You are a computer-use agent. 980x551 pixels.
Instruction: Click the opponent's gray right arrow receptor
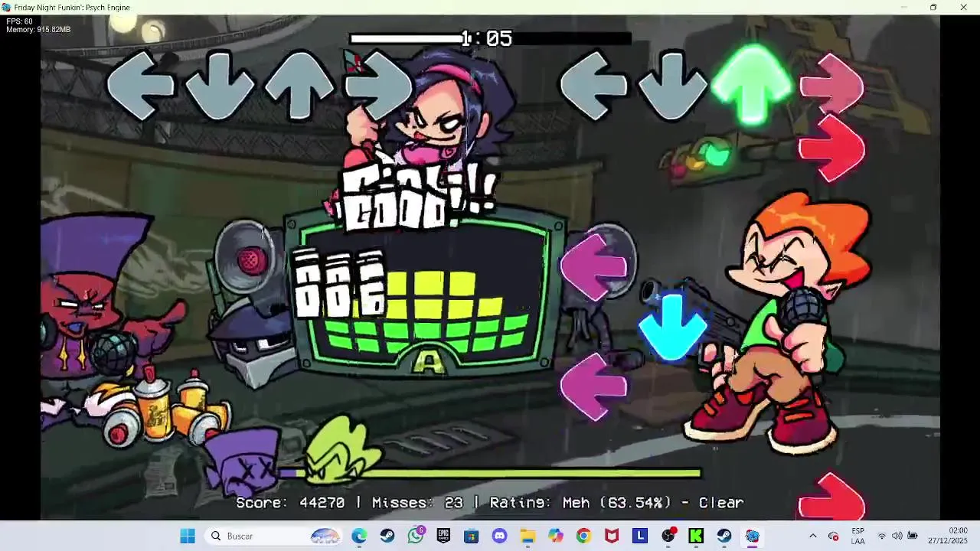pos(379,86)
